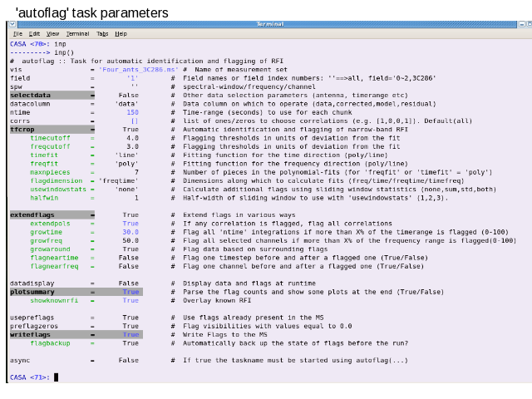The width and height of the screenshot is (532, 399).
Task: Click 'Name of measurement set' comment
Action: (x=241, y=70)
